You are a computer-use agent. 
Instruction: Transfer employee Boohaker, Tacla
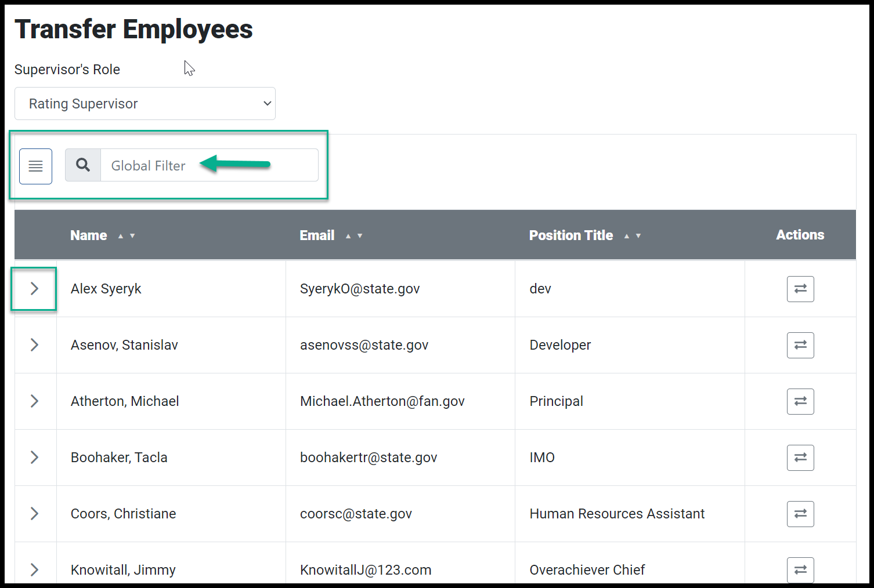pyautogui.click(x=800, y=458)
